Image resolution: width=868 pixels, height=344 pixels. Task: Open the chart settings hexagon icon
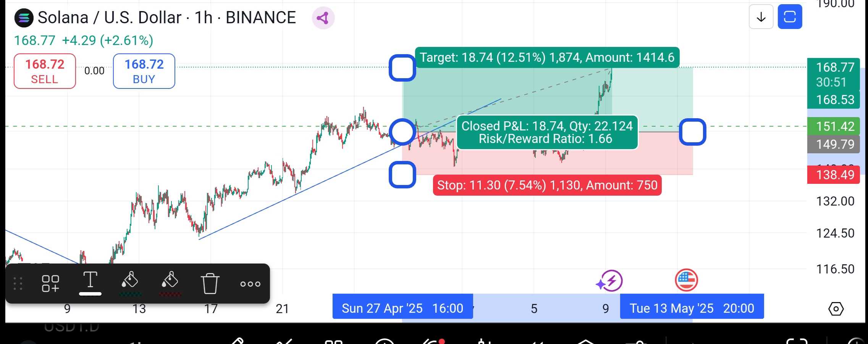pos(836,309)
